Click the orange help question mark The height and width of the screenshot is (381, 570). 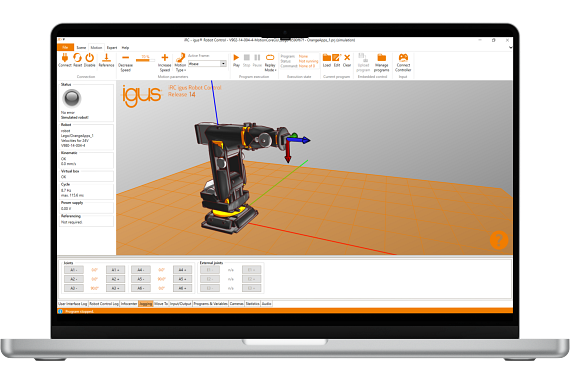[499, 240]
